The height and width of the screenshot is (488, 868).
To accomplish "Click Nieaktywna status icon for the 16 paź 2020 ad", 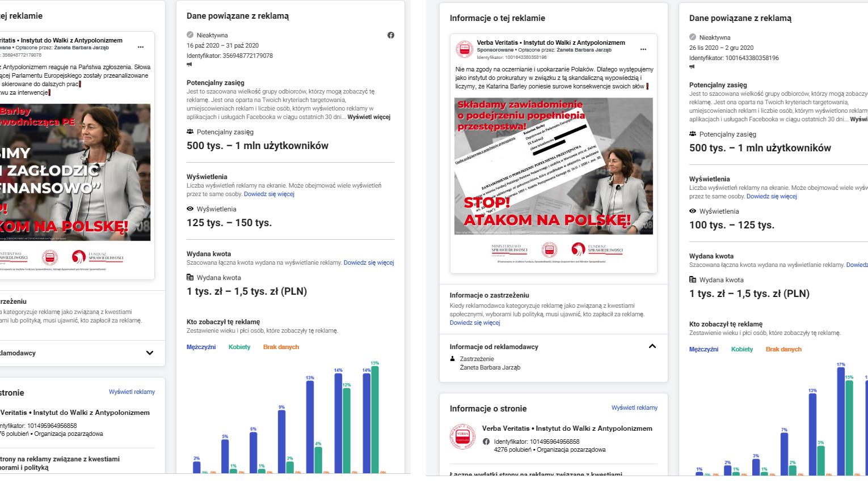I will click(x=190, y=35).
